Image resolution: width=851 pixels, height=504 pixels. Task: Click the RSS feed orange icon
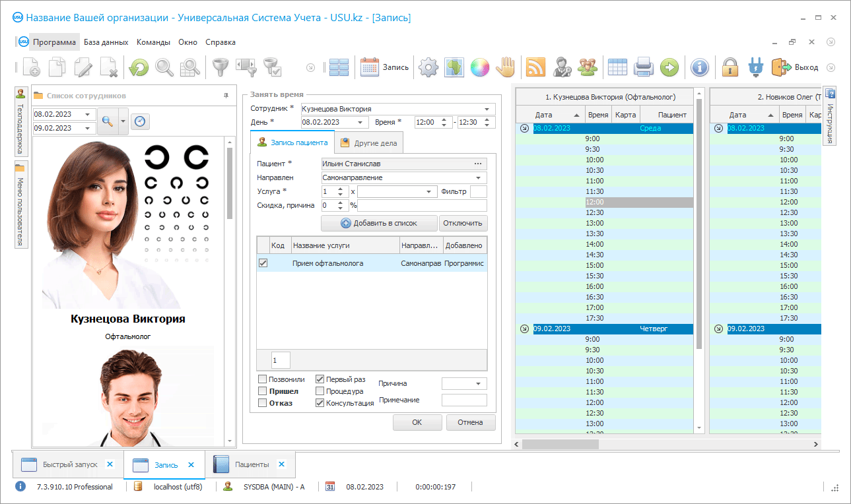tap(535, 67)
